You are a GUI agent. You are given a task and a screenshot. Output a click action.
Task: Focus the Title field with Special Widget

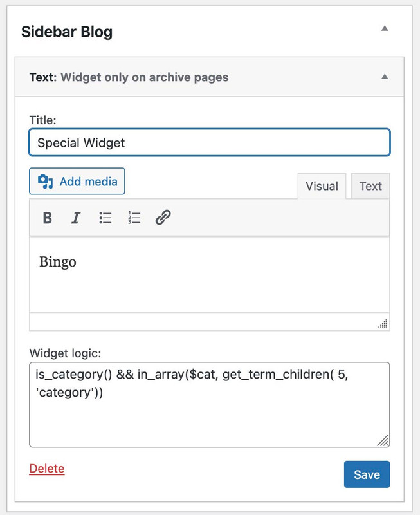click(x=210, y=142)
